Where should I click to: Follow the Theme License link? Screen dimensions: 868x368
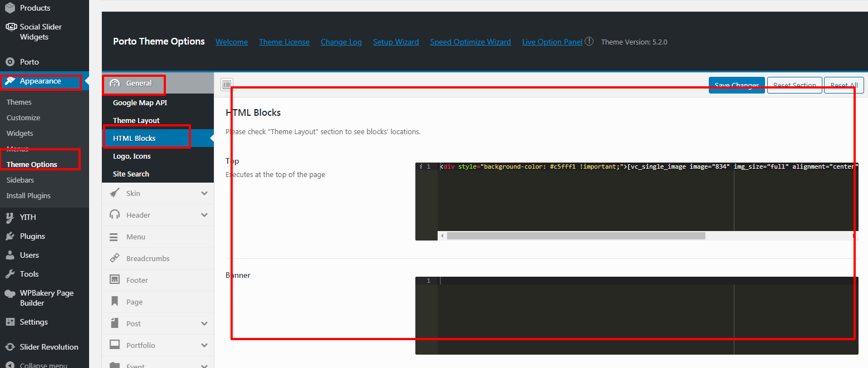click(x=284, y=42)
